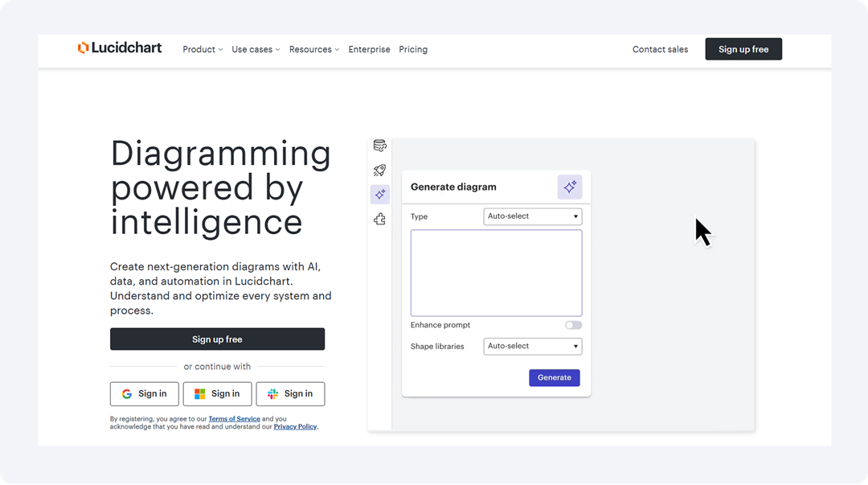Select the rocket launch icon in sidebar

pyautogui.click(x=379, y=171)
